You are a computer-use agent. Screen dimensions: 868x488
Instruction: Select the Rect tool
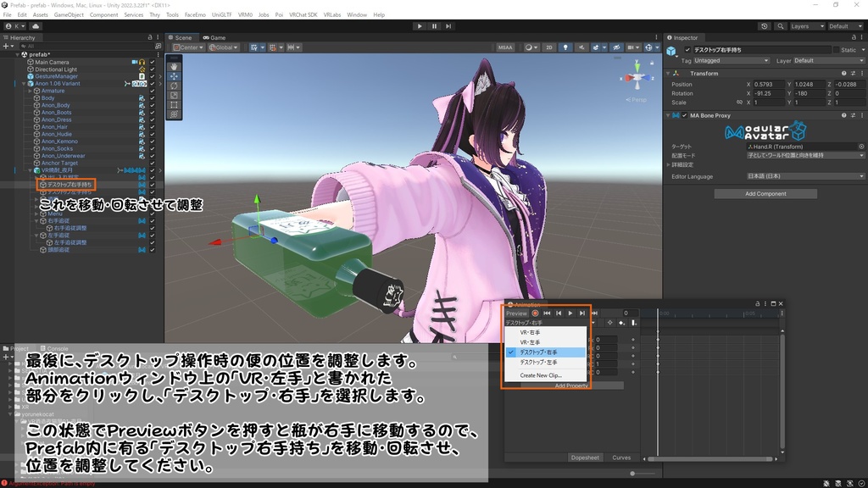(174, 104)
